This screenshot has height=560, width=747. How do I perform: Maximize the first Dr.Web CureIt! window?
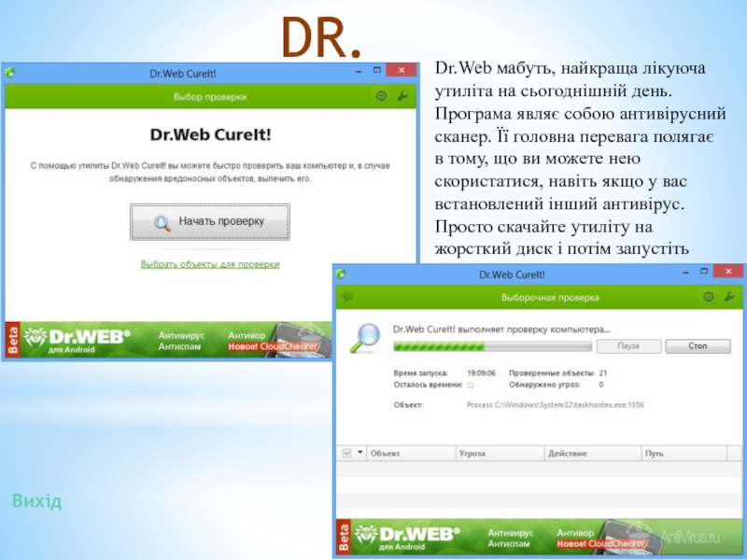[x=377, y=71]
